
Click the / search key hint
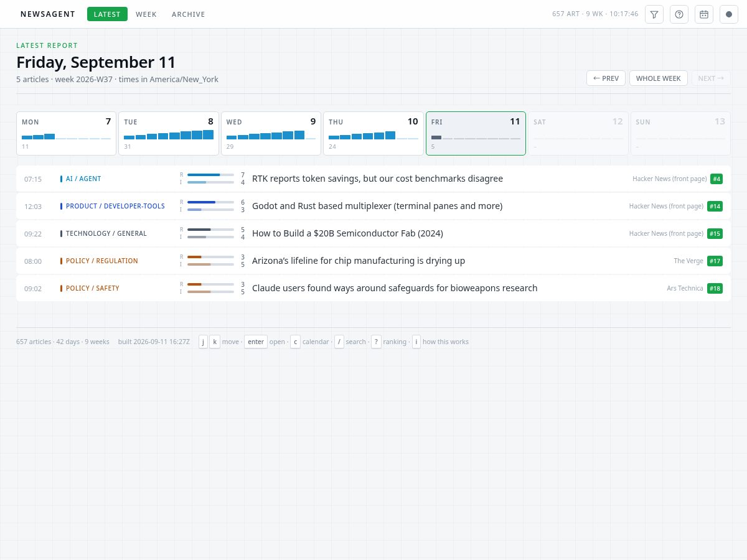tap(339, 342)
